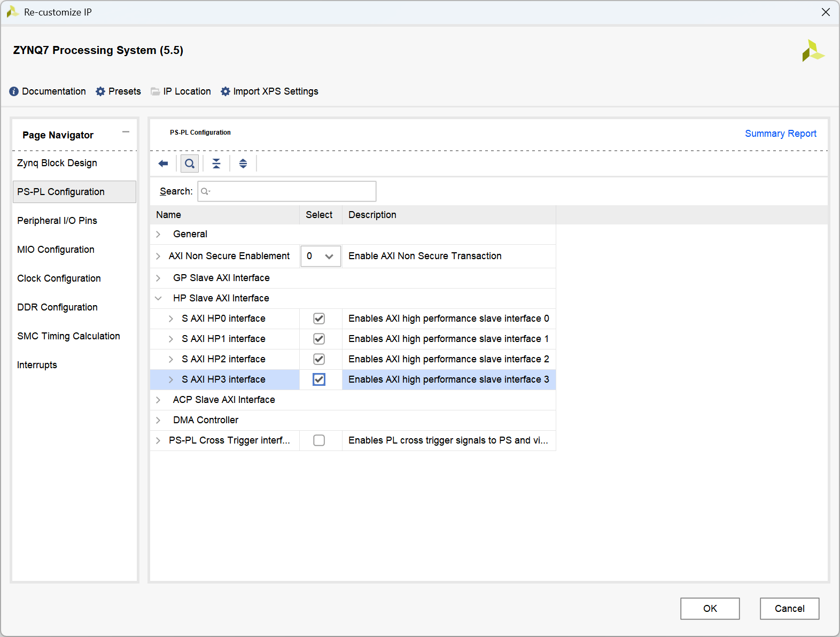
Task: Click the Import XPS Settings gear icon
Action: click(x=225, y=91)
